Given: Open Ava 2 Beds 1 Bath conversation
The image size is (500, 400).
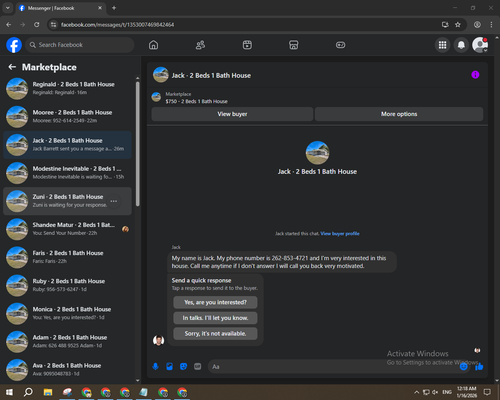Looking at the screenshot, I should pos(68,369).
